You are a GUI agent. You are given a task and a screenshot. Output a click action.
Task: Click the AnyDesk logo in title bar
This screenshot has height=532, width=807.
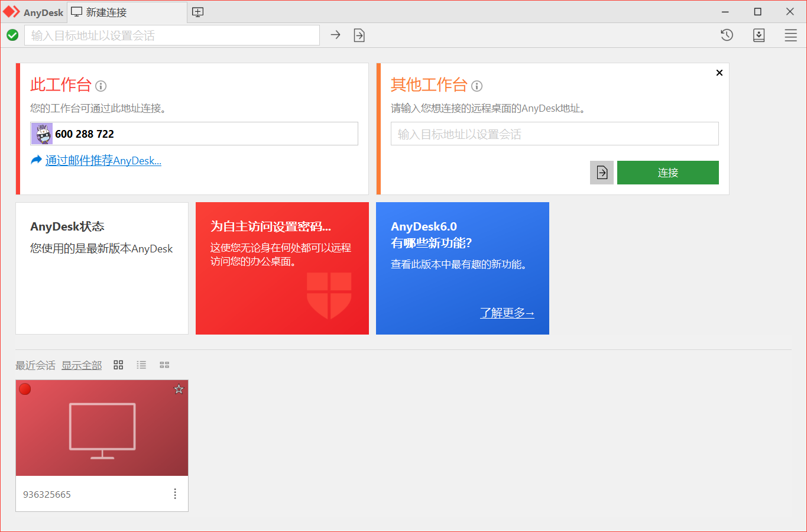(12, 12)
